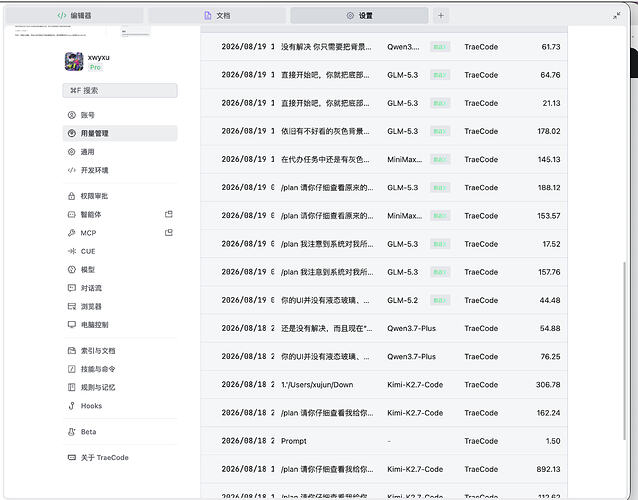This screenshot has width=638, height=500.
Task: Click the usage value 892.13
Action: (548, 469)
